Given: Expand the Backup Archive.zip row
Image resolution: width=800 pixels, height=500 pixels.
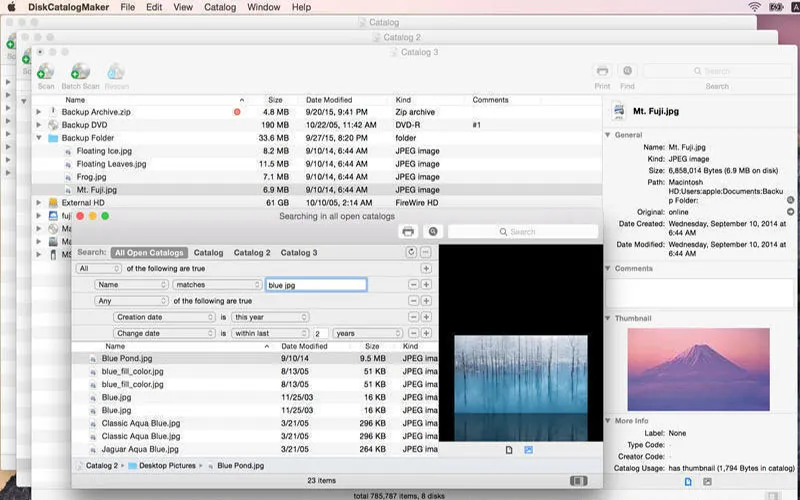Looking at the screenshot, I should [39, 112].
